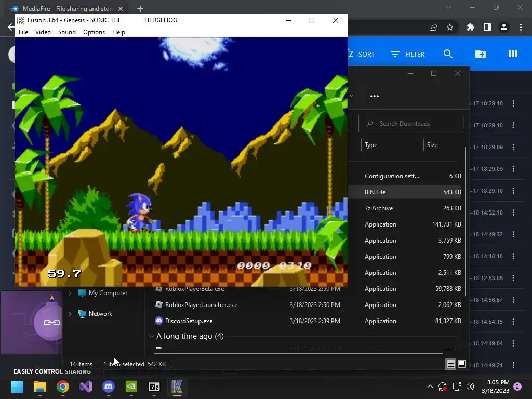Click the FILTER button in MediaFire
This screenshot has height=399, width=532.
click(407, 54)
